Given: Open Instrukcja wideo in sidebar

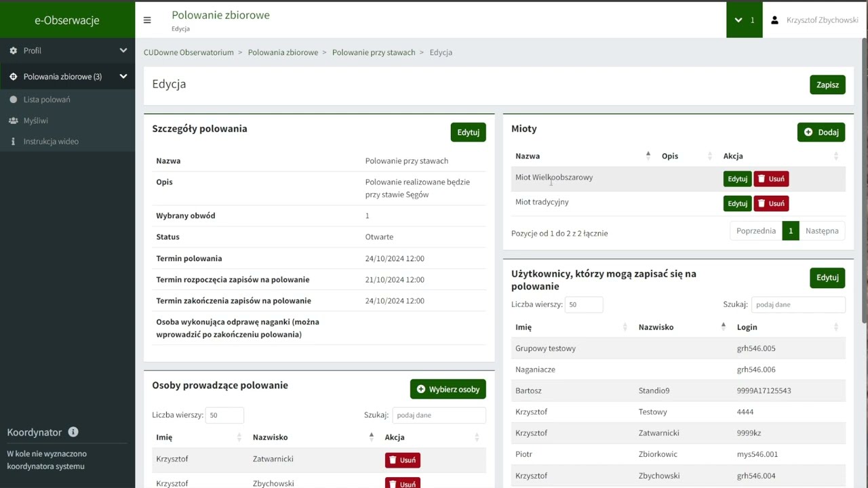Looking at the screenshot, I should pyautogui.click(x=51, y=142).
